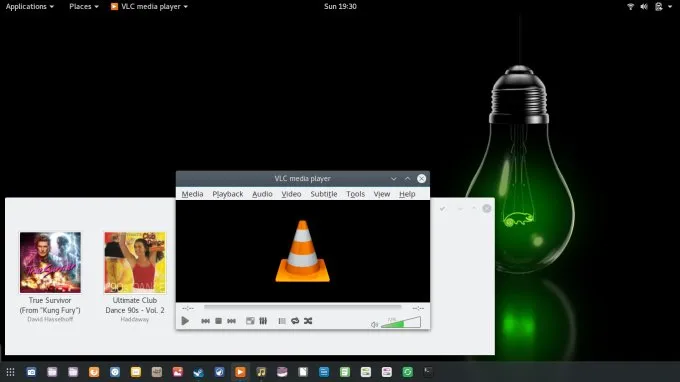The image size is (680, 382).
Task: Click the VLC seek progress bar
Action: tap(302, 307)
